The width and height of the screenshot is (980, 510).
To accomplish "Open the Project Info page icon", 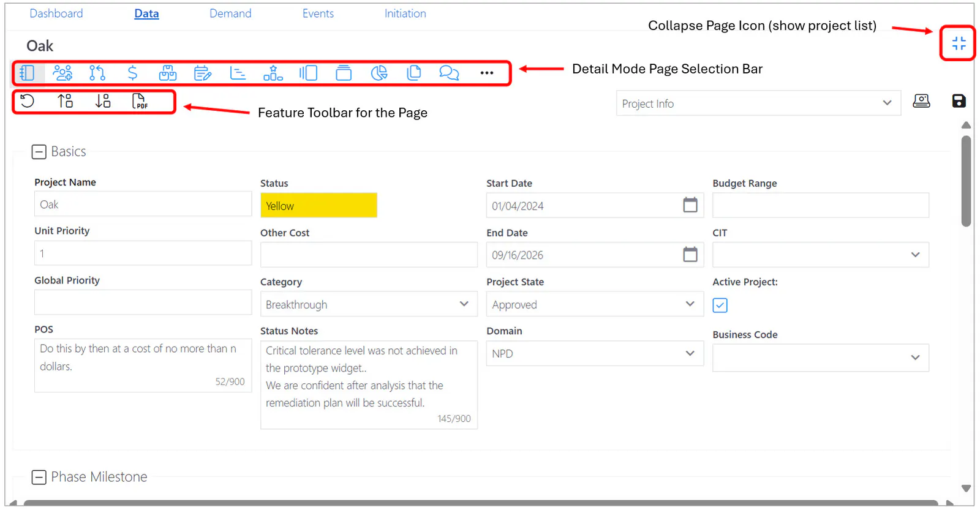I will point(27,73).
